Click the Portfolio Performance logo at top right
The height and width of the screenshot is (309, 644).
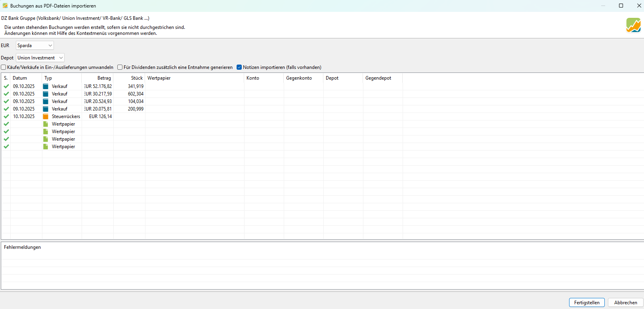(x=633, y=25)
